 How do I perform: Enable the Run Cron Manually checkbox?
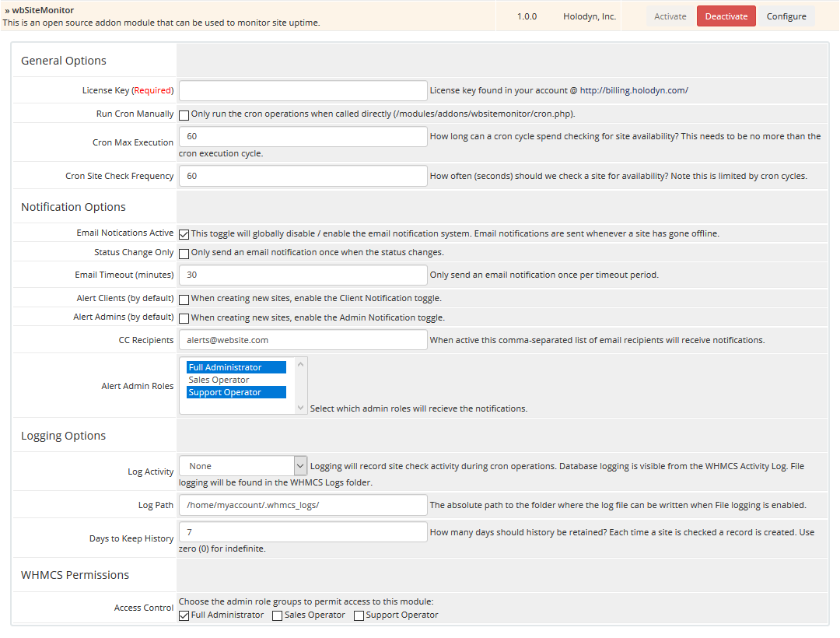click(184, 115)
